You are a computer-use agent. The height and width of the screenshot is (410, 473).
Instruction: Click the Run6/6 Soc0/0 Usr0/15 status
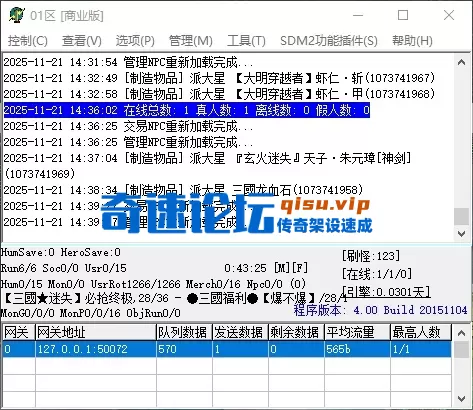tap(64, 268)
